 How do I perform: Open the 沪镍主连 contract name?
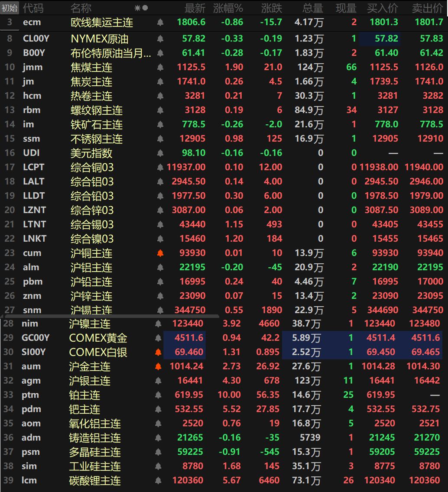click(x=90, y=324)
